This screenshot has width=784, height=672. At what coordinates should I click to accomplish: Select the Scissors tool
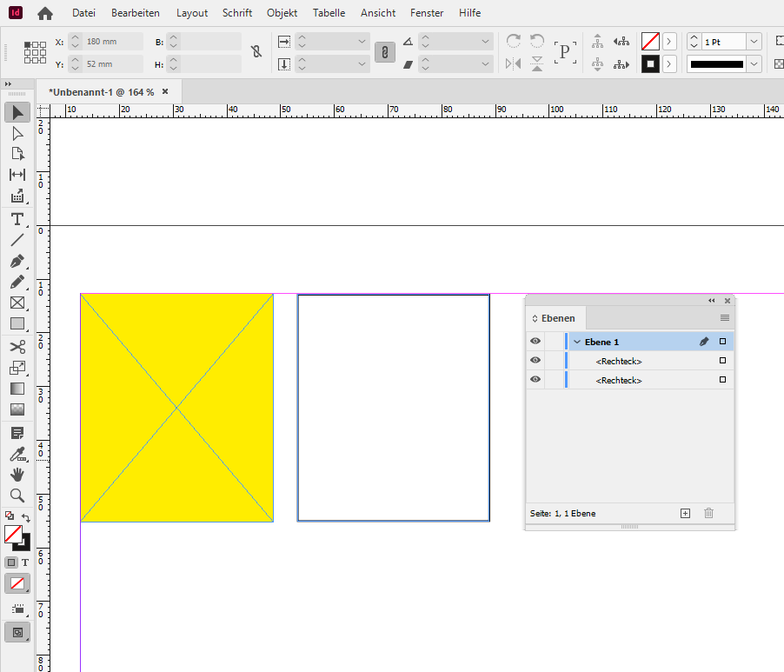coord(16,345)
